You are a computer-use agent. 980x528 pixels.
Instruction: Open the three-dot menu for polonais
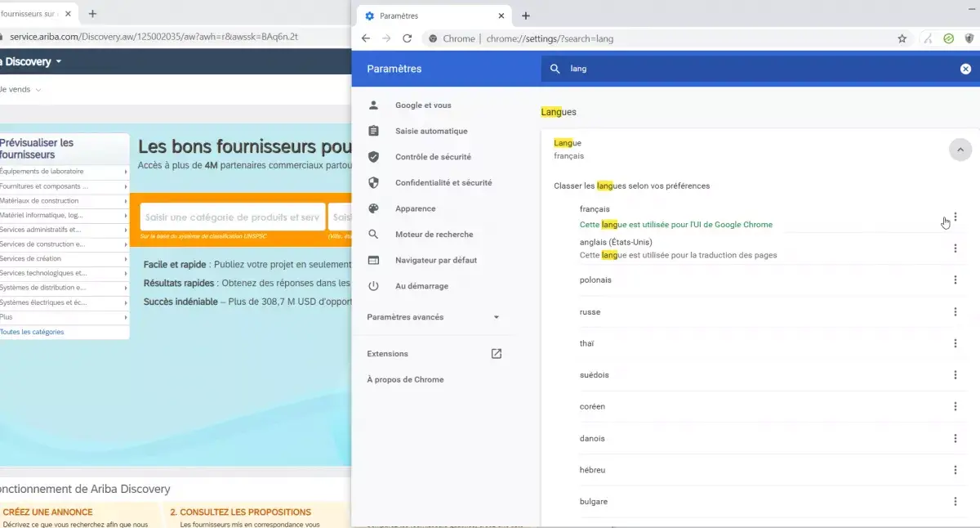coord(955,280)
